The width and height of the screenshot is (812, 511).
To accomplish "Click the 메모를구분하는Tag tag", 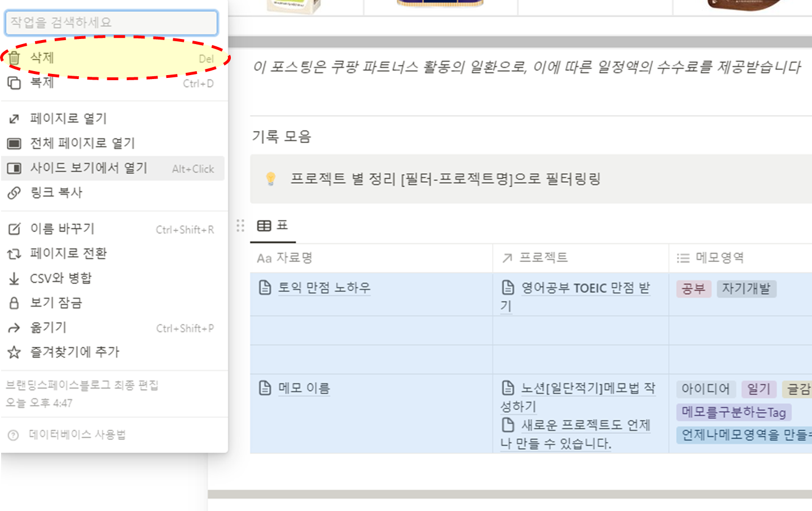I will tap(734, 412).
